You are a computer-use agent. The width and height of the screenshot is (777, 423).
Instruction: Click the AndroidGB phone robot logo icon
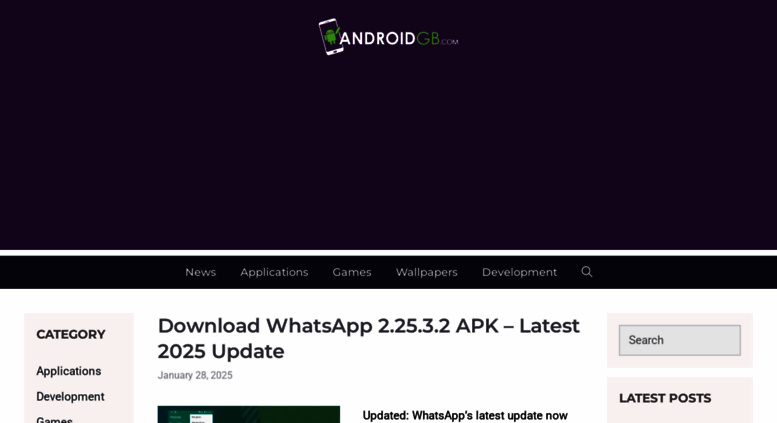tap(330, 37)
